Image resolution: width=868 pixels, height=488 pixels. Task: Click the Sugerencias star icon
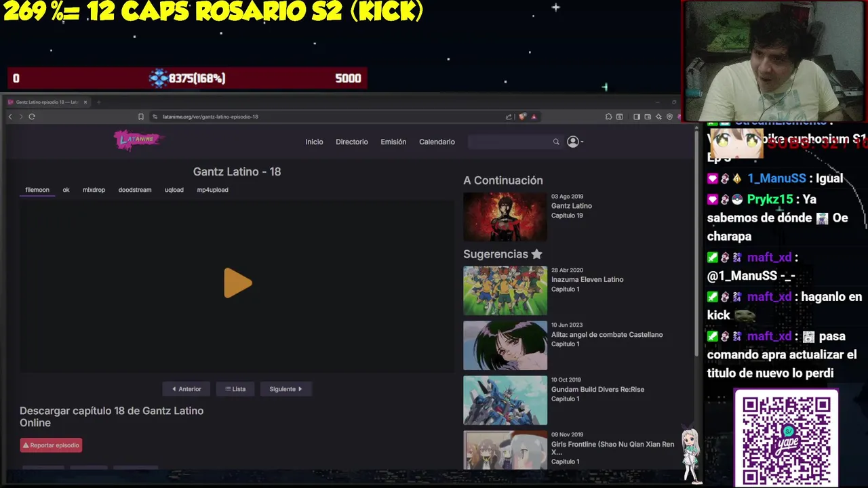click(536, 254)
